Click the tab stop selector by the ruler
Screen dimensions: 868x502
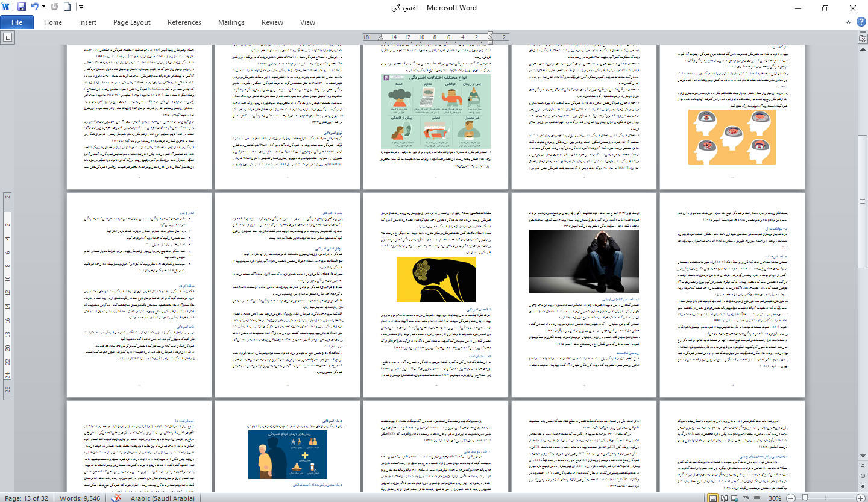click(8, 37)
